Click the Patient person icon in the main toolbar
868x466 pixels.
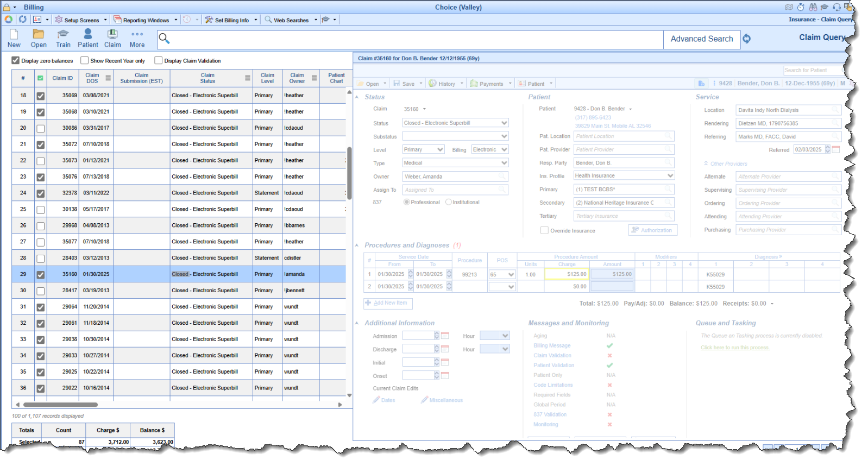pos(87,34)
